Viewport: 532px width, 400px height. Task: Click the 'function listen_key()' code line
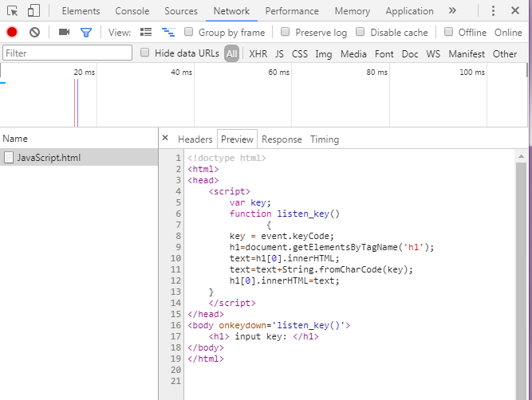point(284,214)
